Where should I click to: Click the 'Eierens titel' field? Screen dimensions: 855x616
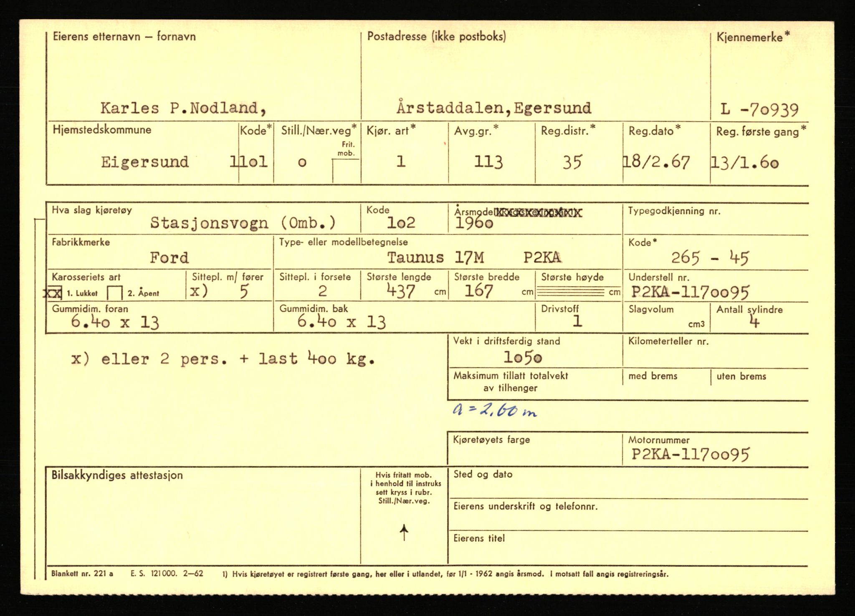pyautogui.click(x=628, y=548)
